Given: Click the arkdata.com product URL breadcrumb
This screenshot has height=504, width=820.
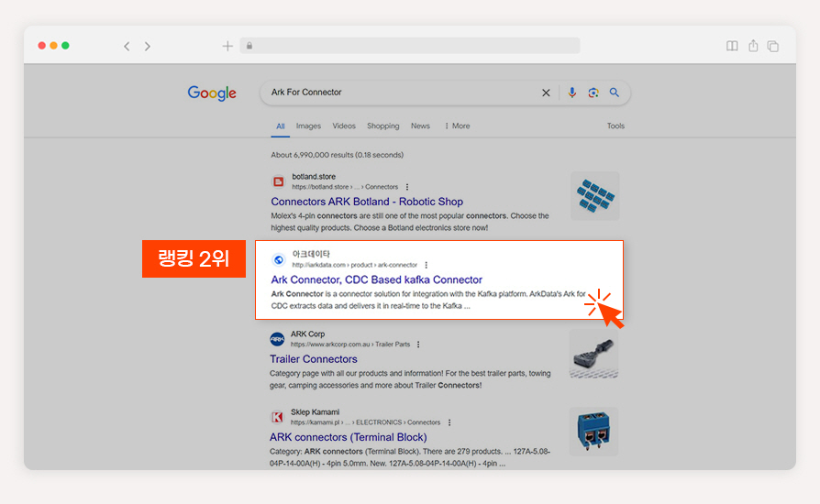Looking at the screenshot, I should coord(355,265).
